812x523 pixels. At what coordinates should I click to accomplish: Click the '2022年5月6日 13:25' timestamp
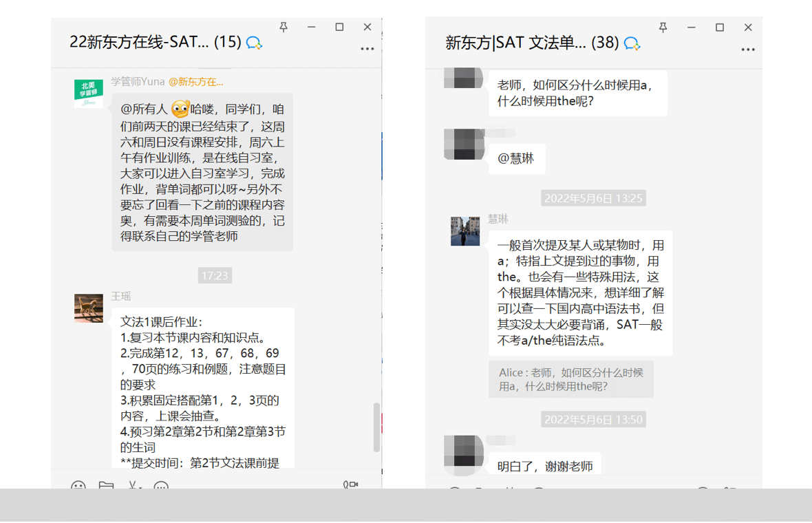pos(593,198)
